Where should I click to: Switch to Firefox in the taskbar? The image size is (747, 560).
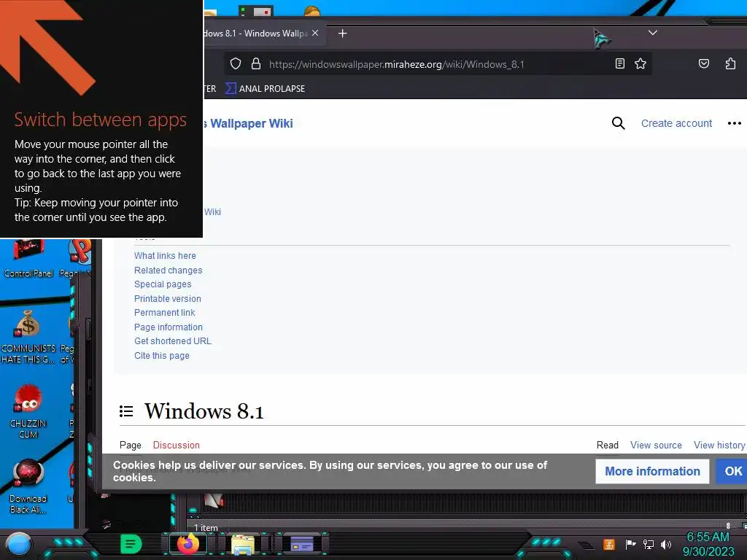click(187, 544)
